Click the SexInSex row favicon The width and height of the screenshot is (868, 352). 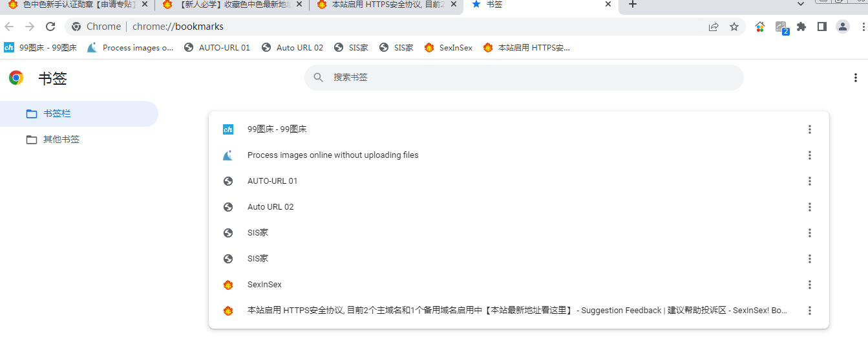(x=228, y=285)
